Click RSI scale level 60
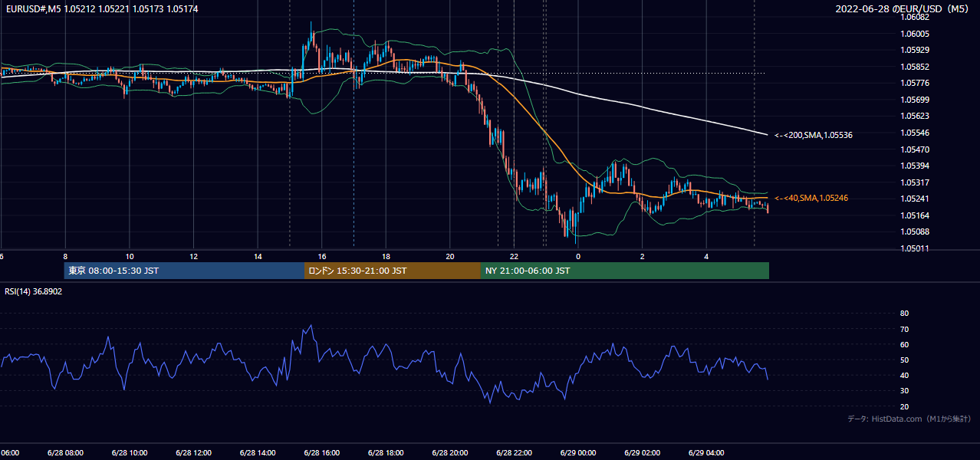This screenshot has height=460, width=980. [x=904, y=344]
